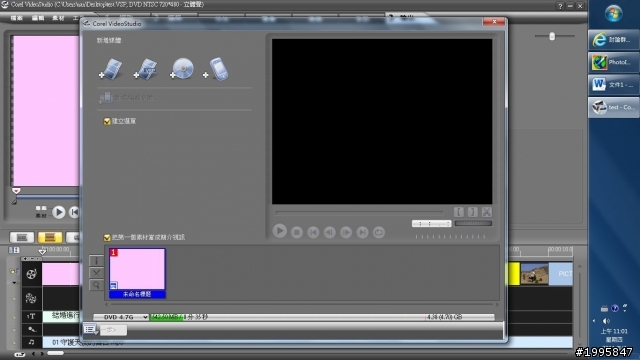The height and width of the screenshot is (360, 640).
Task: Switch main window to storyboard view
Action: (22, 237)
